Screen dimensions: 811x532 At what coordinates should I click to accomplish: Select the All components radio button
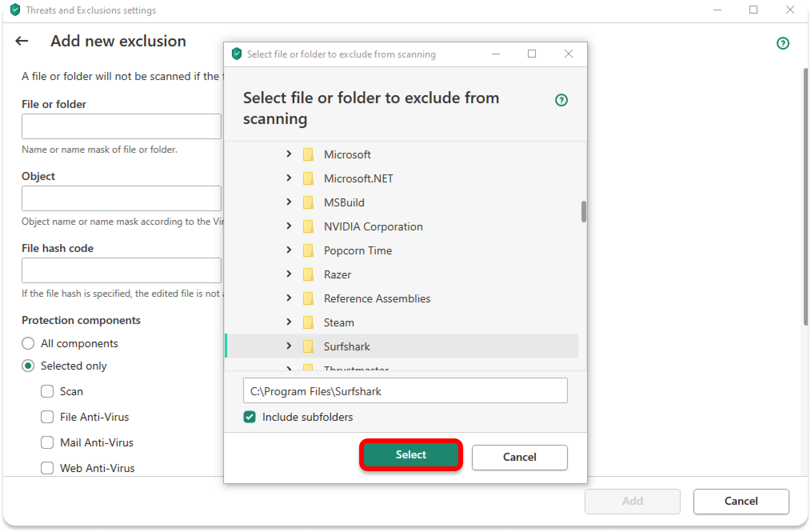click(x=28, y=343)
